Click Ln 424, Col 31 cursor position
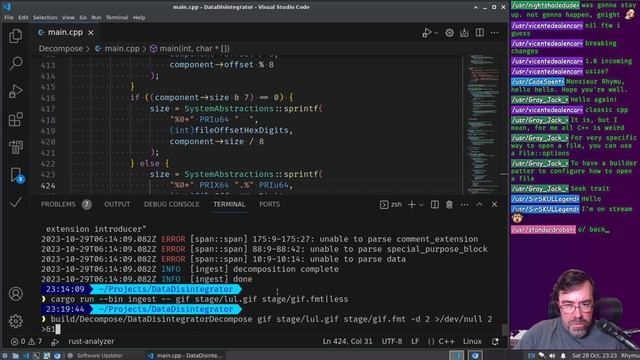The width and height of the screenshot is (640, 360). click(x=347, y=341)
